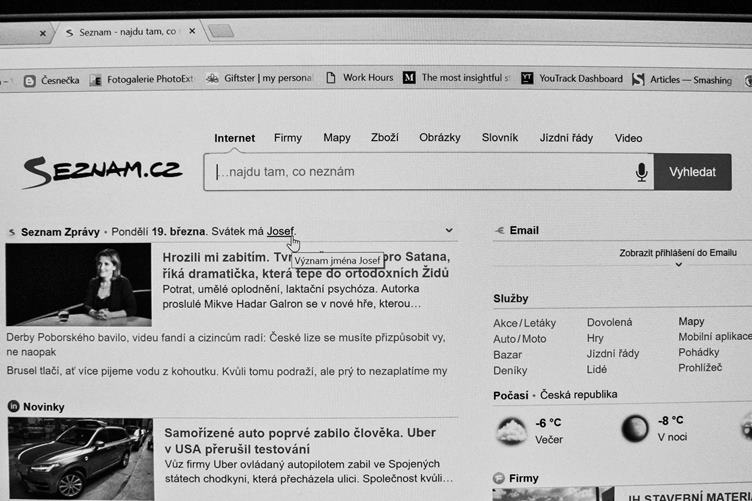Viewport: 752px width, 501px height.
Task: Open the Seznam Zprávy heading link
Action: click(x=60, y=232)
